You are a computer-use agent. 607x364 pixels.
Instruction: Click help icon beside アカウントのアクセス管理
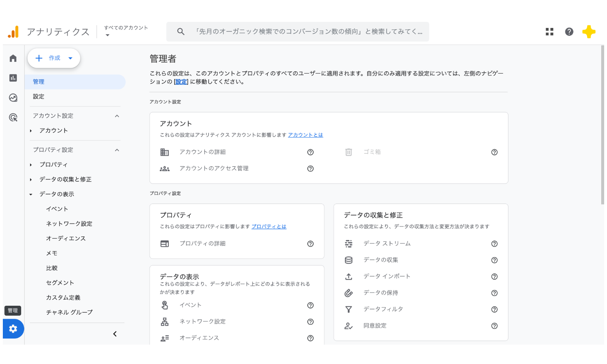310,169
